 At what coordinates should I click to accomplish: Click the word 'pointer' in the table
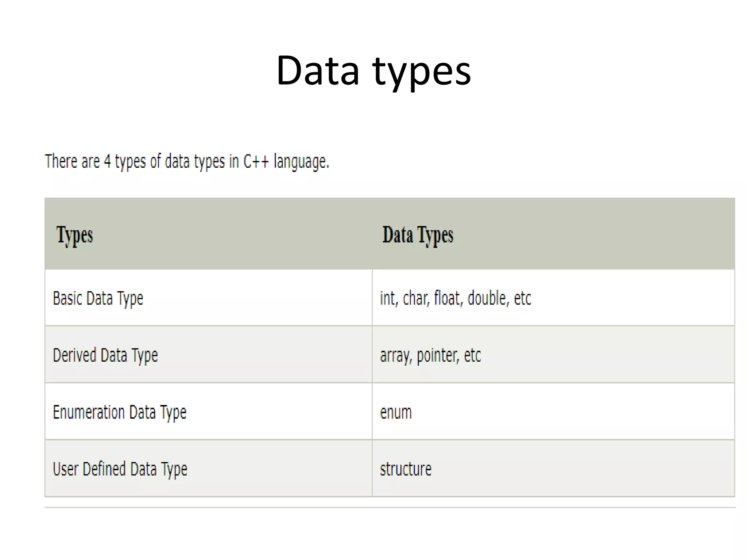pos(438,355)
